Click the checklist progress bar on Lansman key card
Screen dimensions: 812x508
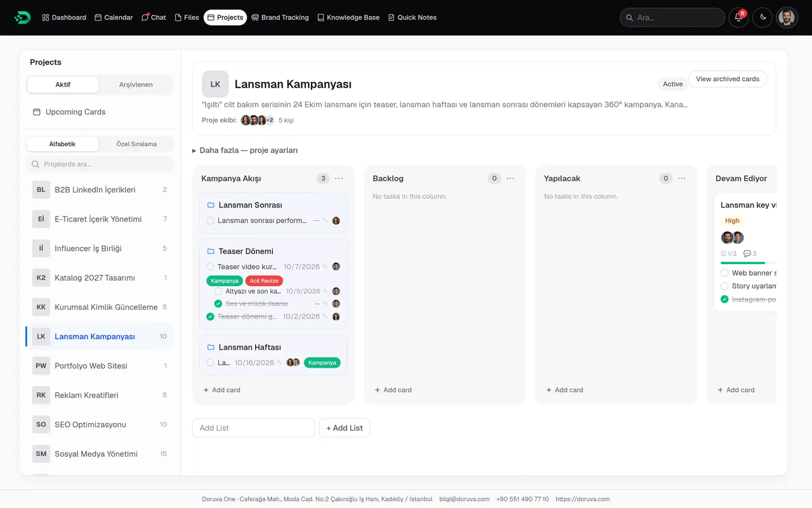[x=749, y=263]
